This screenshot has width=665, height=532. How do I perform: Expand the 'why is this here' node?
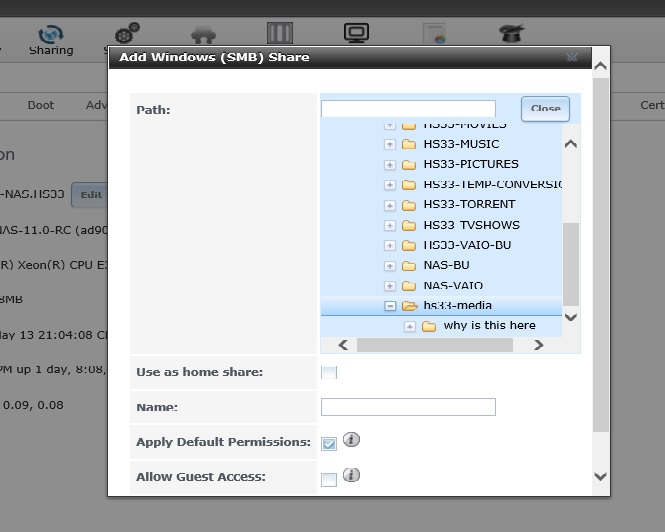click(x=410, y=326)
